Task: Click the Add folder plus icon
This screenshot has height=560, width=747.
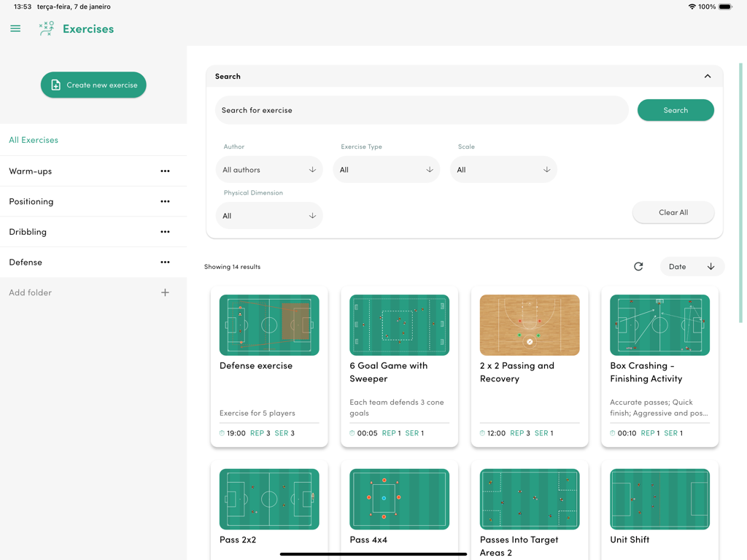Action: click(165, 292)
